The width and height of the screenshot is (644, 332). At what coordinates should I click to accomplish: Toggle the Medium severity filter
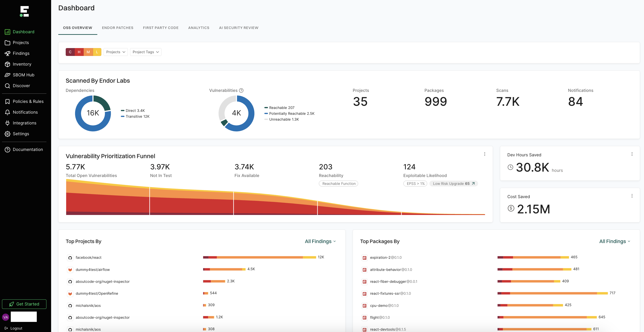pyautogui.click(x=88, y=52)
